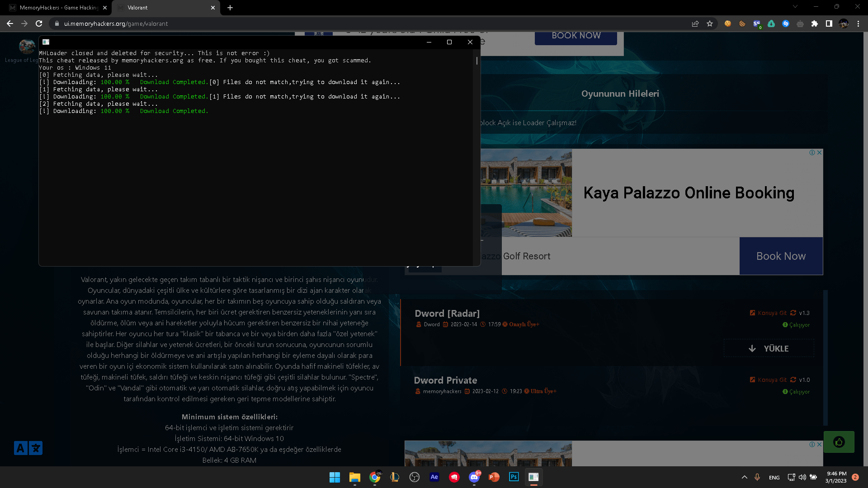The image size is (868, 488).
Task: Open the clock and date panel
Action: pos(836,477)
